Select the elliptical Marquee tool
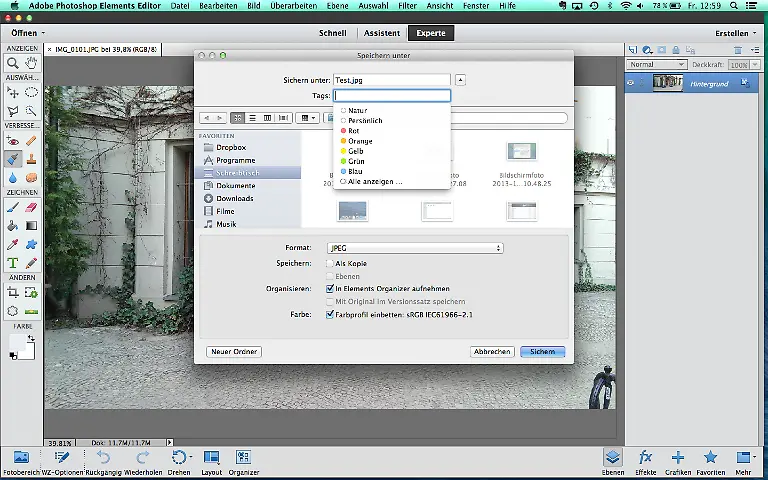 coord(31,93)
